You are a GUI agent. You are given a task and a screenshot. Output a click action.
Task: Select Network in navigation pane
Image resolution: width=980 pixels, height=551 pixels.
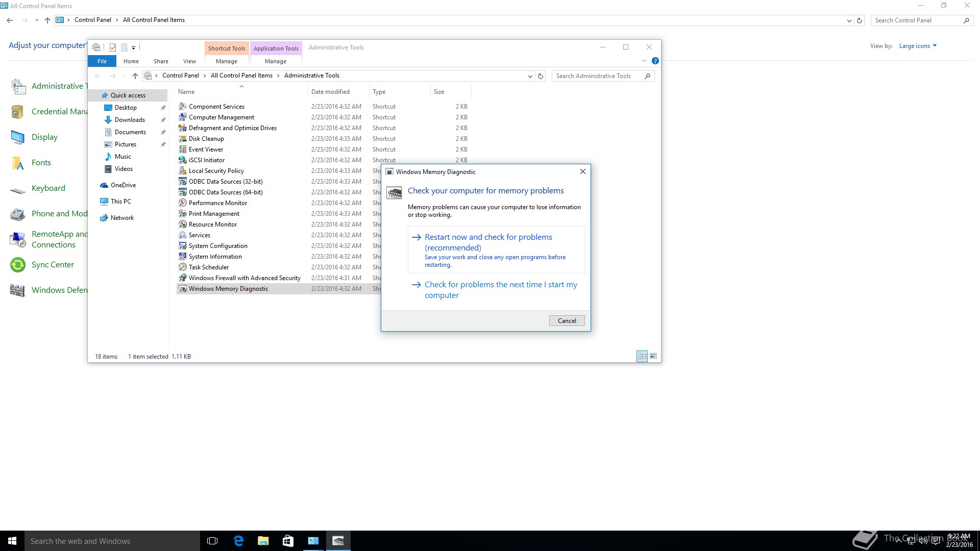(122, 218)
